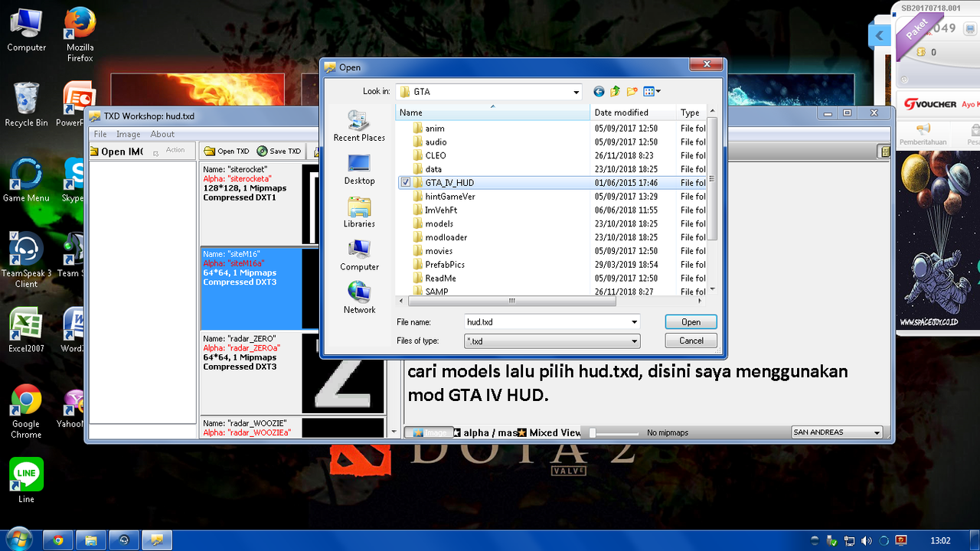This screenshot has width=980, height=551.
Task: Select the PrefabPics folder
Action: coord(445,265)
